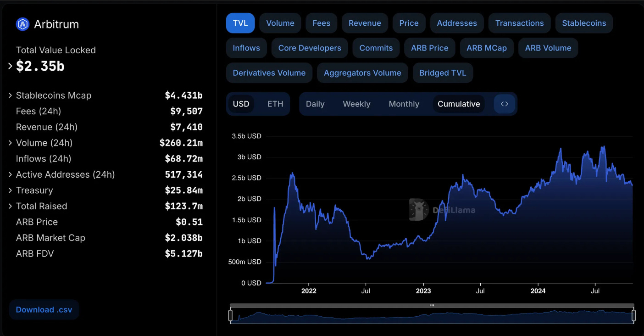Switch chart denomination to ETH
644x336 pixels.
[x=275, y=104]
